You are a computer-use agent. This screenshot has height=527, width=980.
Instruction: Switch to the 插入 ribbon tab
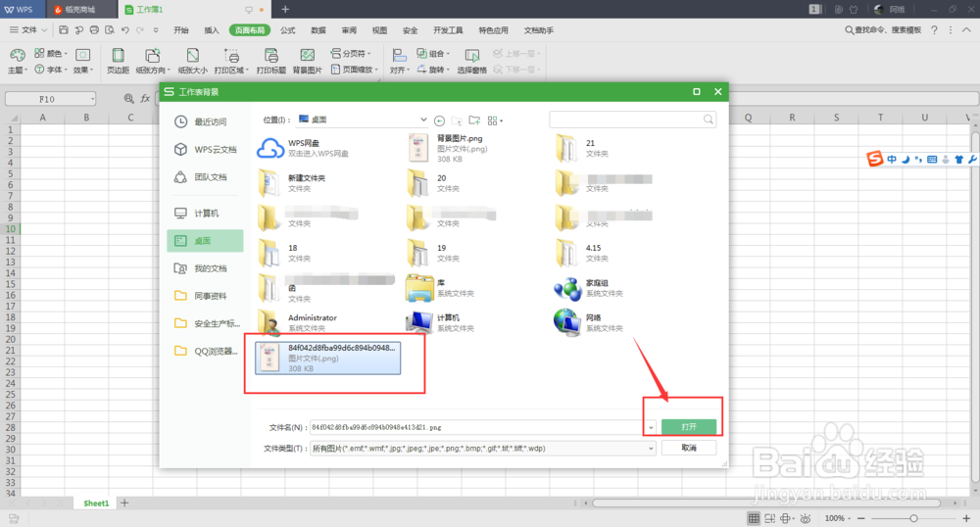212,30
